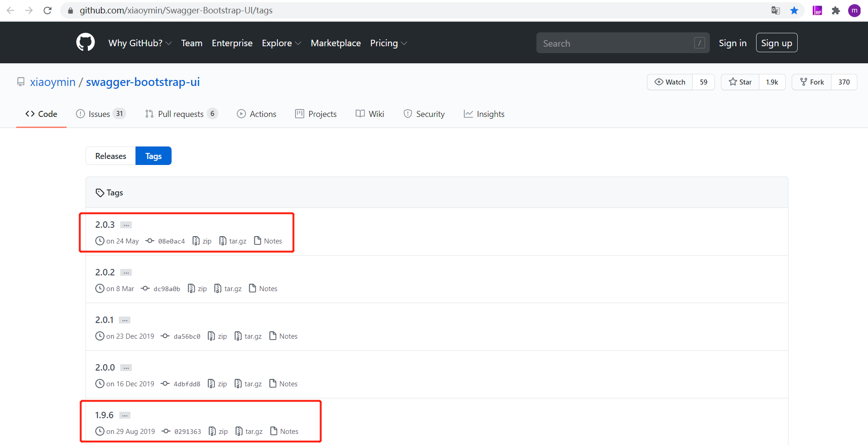The height and width of the screenshot is (445, 868).
Task: Open tag 1.9.6
Action: [105, 415]
